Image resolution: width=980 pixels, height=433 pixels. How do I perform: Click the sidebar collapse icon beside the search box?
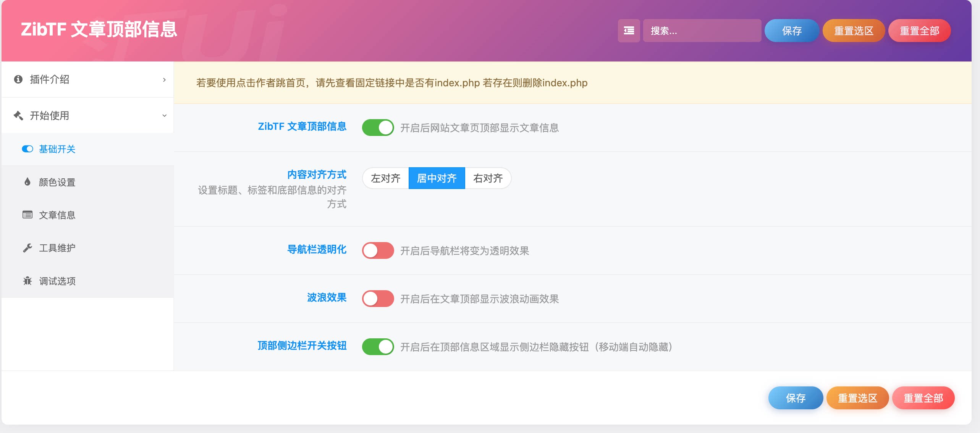pos(629,31)
